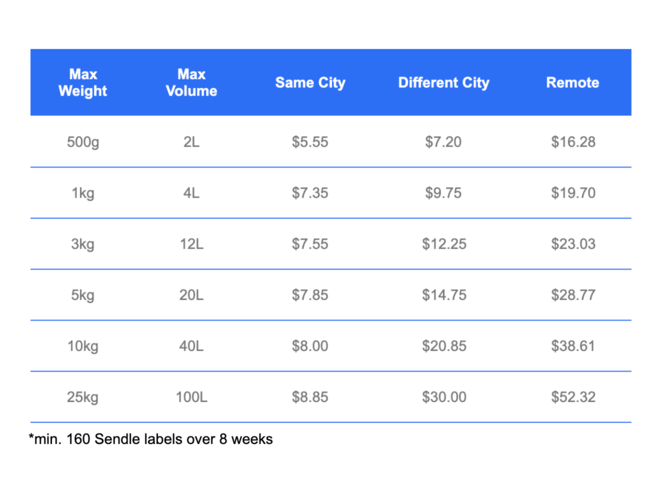Select the 5kg weight cell

pyautogui.click(x=83, y=295)
